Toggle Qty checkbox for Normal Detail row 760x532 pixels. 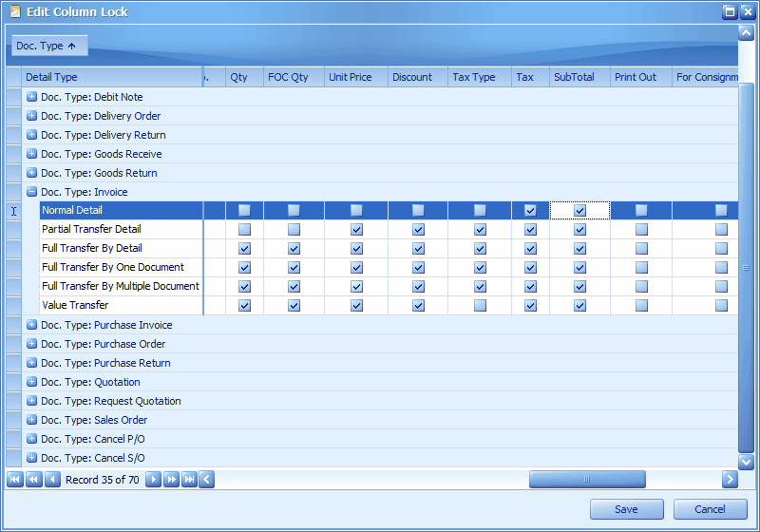click(x=244, y=210)
